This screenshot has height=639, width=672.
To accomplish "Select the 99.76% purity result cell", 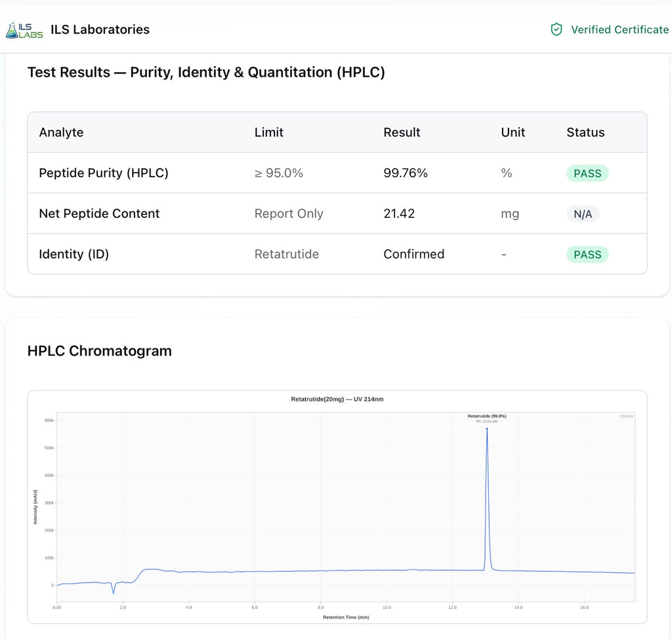I will (406, 173).
